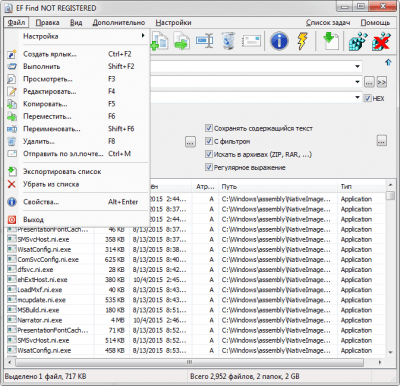Open the Дополнительно menu
The height and width of the screenshot is (386, 400).
[x=119, y=23]
